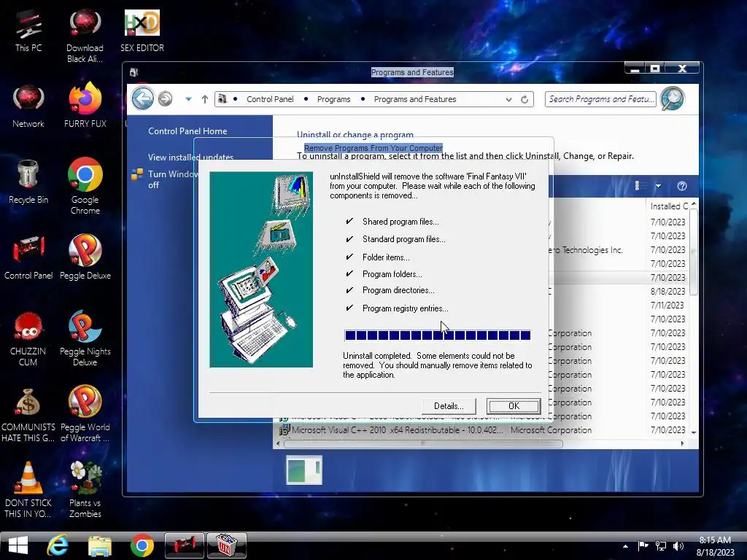Launch Plants vs Zombies shortcut
The image size is (747, 560).
(85, 491)
